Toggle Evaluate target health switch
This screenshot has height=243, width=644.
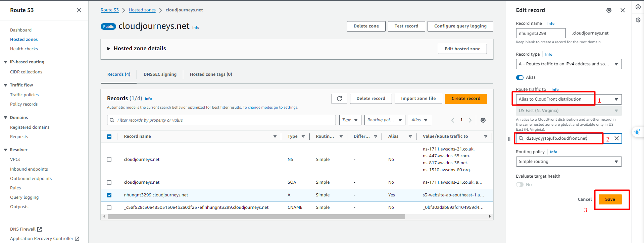519,185
